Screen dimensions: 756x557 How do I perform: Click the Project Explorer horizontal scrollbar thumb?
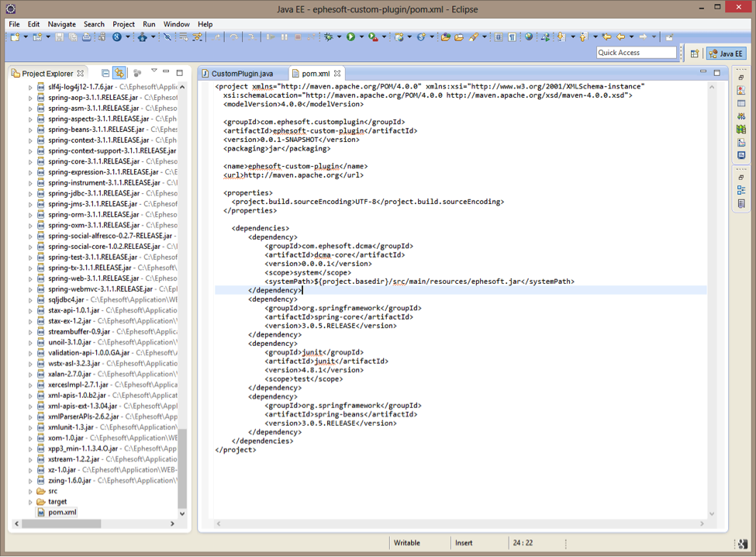(x=61, y=524)
